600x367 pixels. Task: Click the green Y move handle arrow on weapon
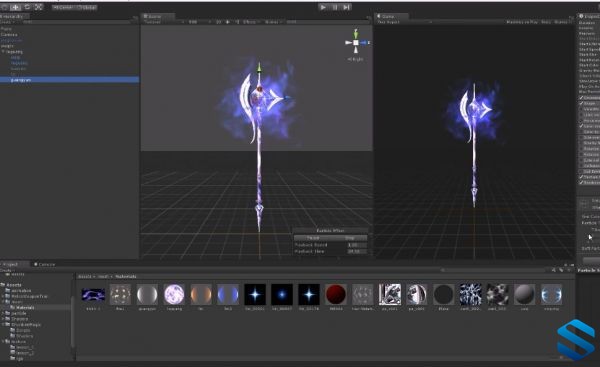coord(259,68)
